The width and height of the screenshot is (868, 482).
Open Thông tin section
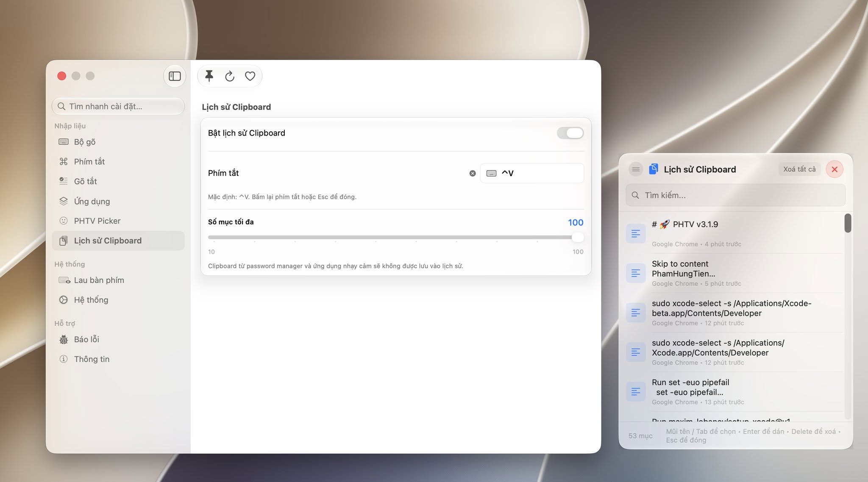(x=118, y=359)
